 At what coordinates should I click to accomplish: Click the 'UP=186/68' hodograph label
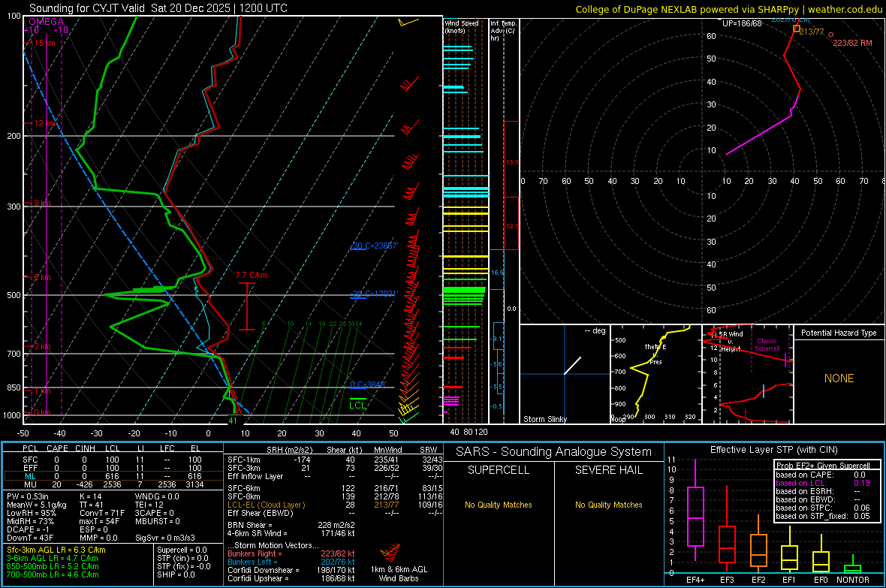tap(742, 24)
